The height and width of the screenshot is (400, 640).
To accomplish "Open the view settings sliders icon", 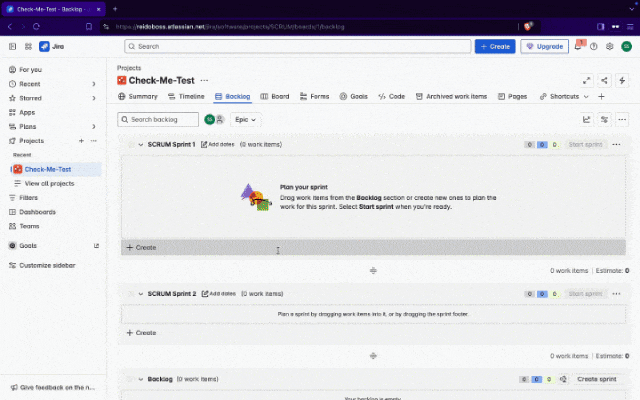I will pyautogui.click(x=604, y=119).
